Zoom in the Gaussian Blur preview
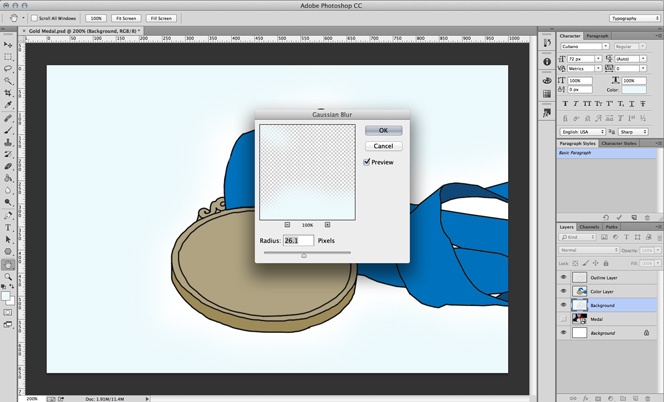The image size is (664, 402). [327, 225]
